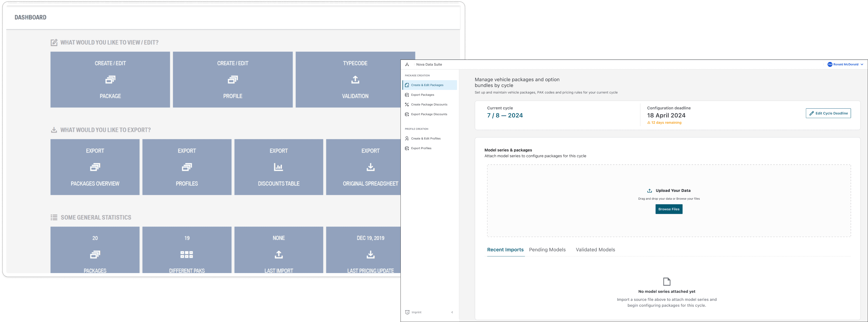Select the Recent Imports tab
This screenshot has width=868, height=322.
tap(505, 250)
